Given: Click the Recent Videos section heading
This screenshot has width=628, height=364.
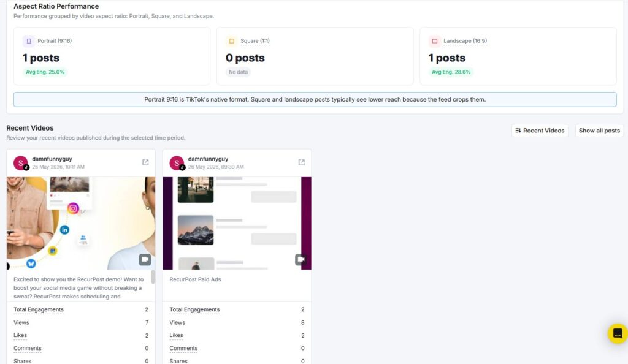Looking at the screenshot, I should pyautogui.click(x=29, y=128).
